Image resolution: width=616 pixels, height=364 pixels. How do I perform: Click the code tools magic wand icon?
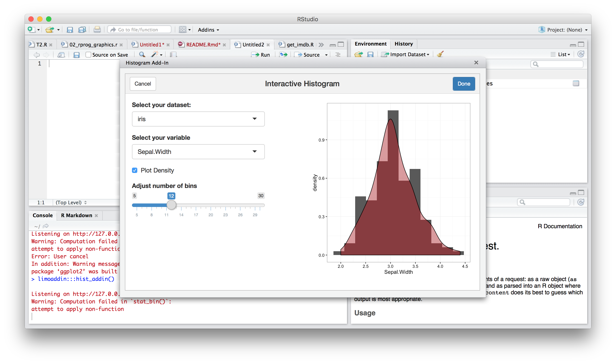pos(155,54)
